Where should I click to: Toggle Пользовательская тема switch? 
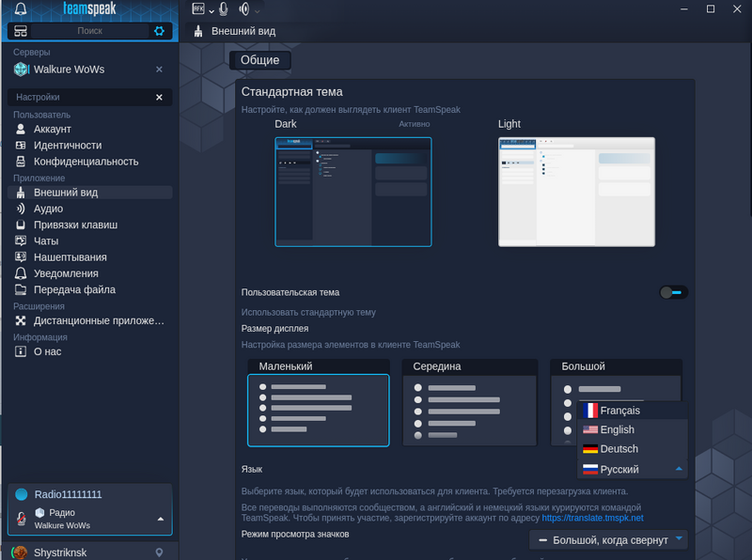673,292
